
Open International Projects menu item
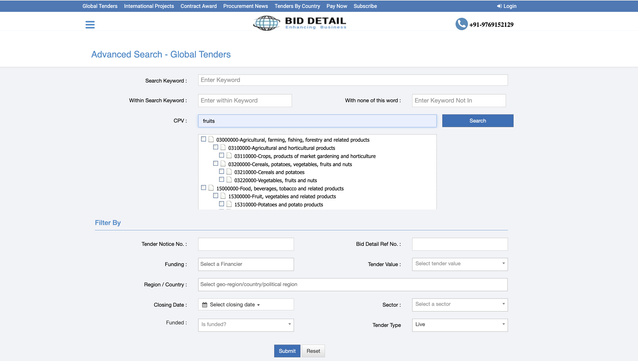pos(149,6)
